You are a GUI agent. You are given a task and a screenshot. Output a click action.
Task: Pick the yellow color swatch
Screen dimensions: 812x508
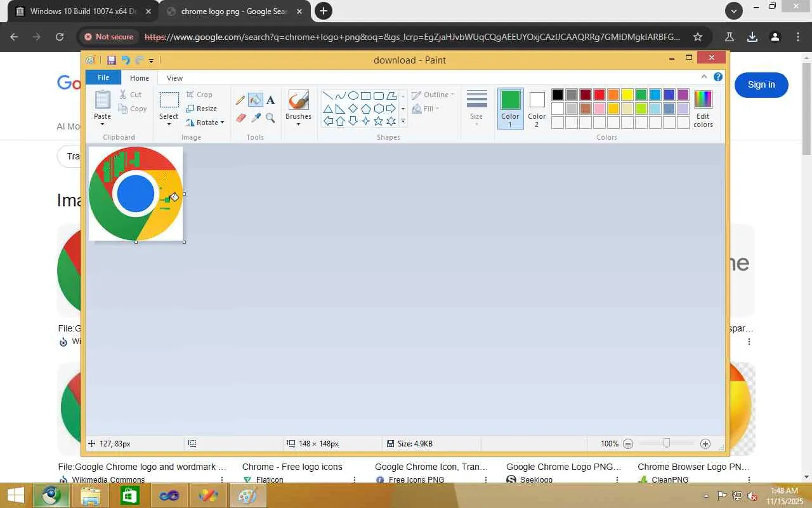627,95
